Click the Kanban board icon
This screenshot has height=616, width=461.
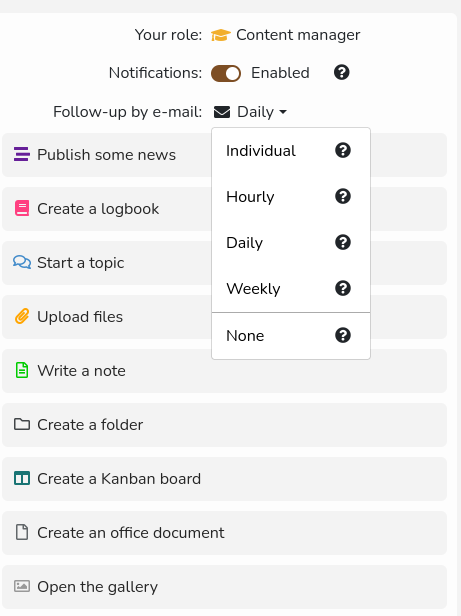click(22, 478)
